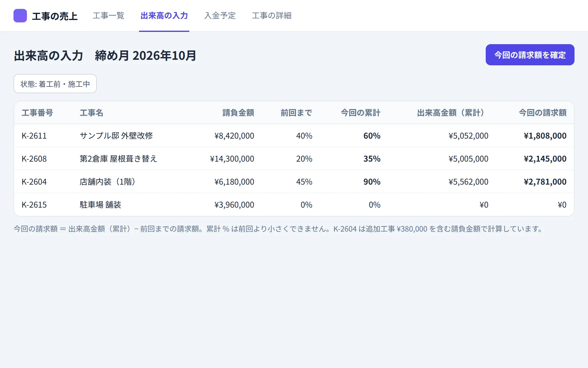This screenshot has width=588, height=368.
Task: Click the 今回の請求額を確定 button
Action: pos(530,55)
